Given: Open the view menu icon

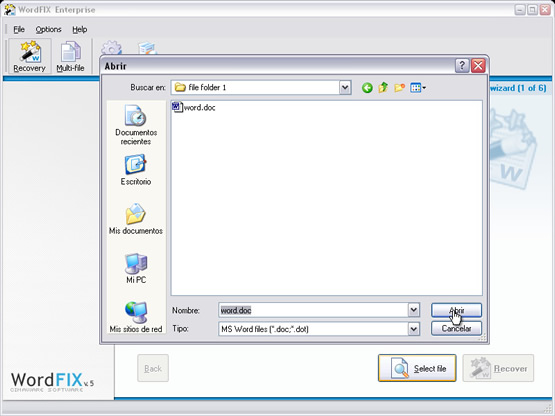Looking at the screenshot, I should point(418,87).
